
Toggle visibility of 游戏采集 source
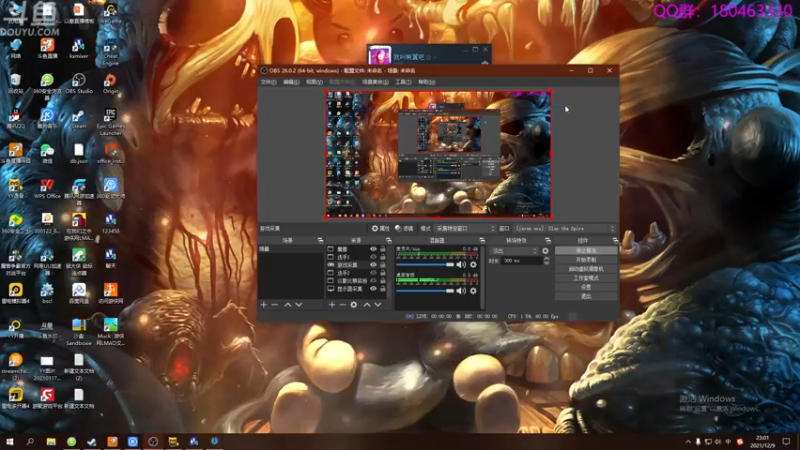(373, 265)
